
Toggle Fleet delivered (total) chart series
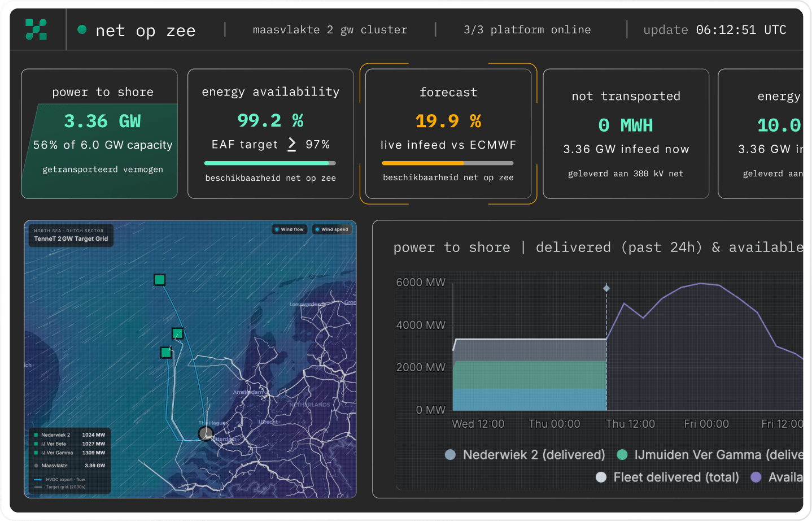click(667, 477)
